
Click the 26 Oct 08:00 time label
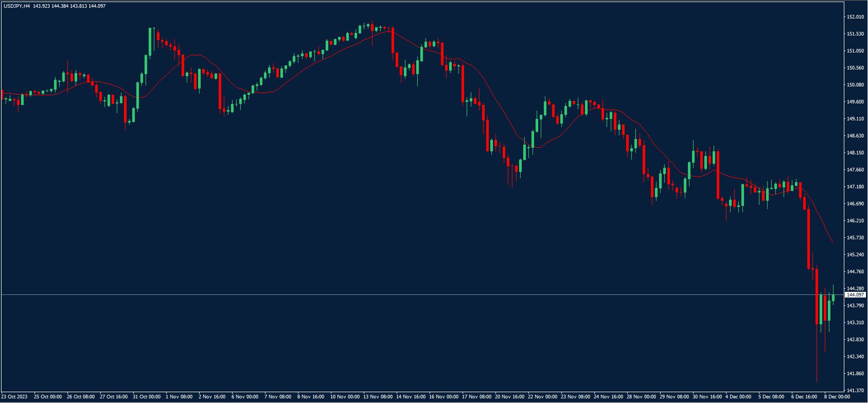click(81, 397)
